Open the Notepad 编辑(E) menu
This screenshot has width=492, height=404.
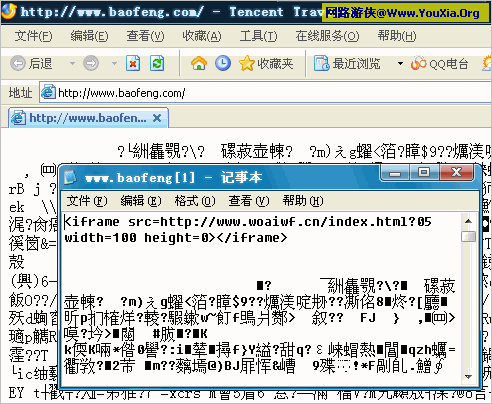[141, 201]
